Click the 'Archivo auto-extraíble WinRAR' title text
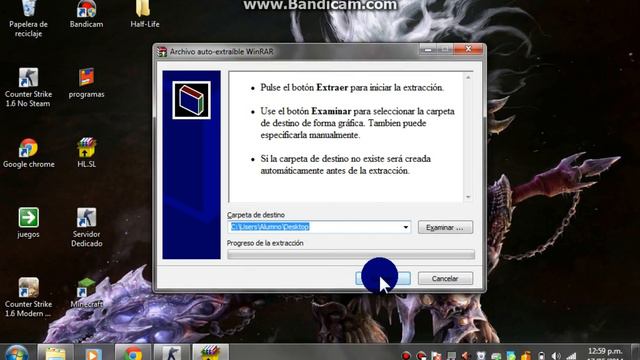 coord(222,52)
